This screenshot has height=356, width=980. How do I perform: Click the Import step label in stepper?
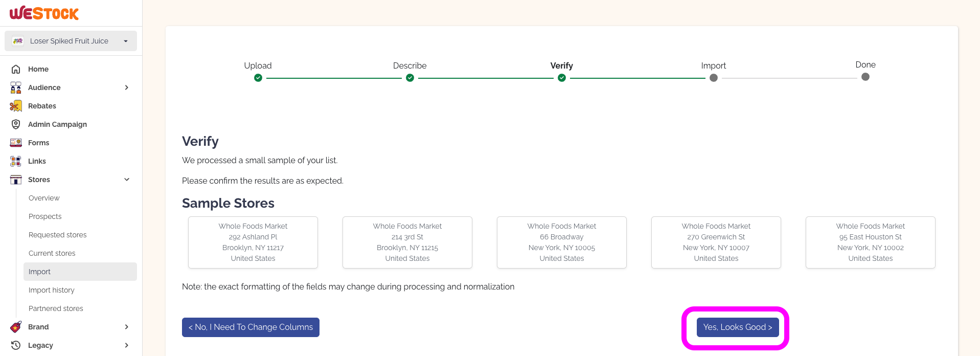714,65
